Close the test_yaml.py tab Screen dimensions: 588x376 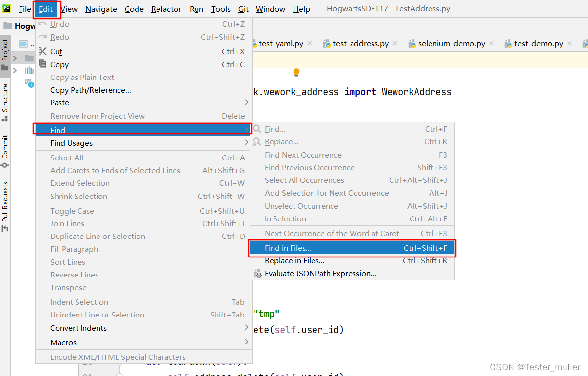(x=310, y=44)
